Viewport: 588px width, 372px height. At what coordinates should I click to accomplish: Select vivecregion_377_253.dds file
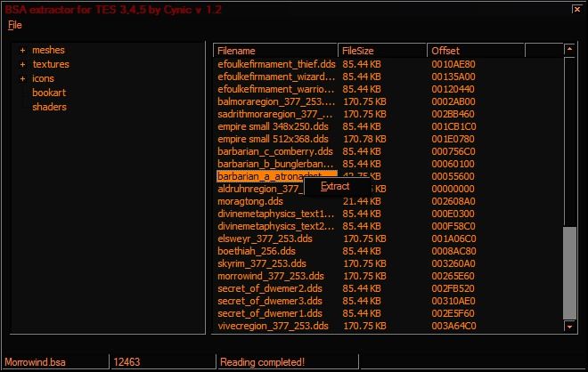[x=273, y=326]
